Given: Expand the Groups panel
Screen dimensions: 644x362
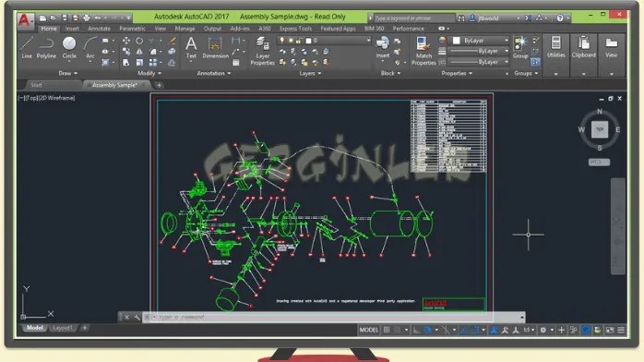Looking at the screenshot, I should [526, 73].
